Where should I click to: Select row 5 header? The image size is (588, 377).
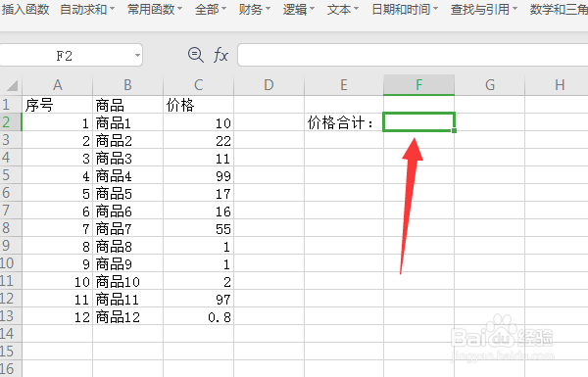[11, 175]
